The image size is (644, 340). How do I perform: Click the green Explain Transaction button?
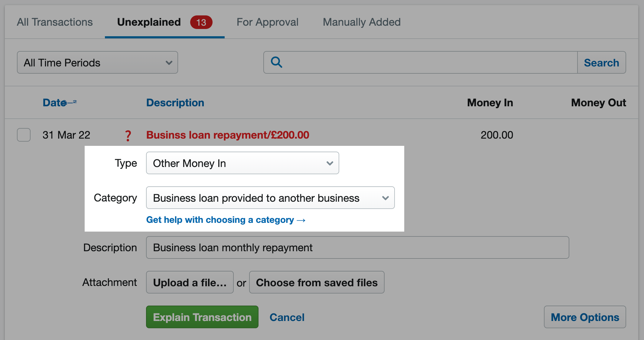pyautogui.click(x=202, y=317)
